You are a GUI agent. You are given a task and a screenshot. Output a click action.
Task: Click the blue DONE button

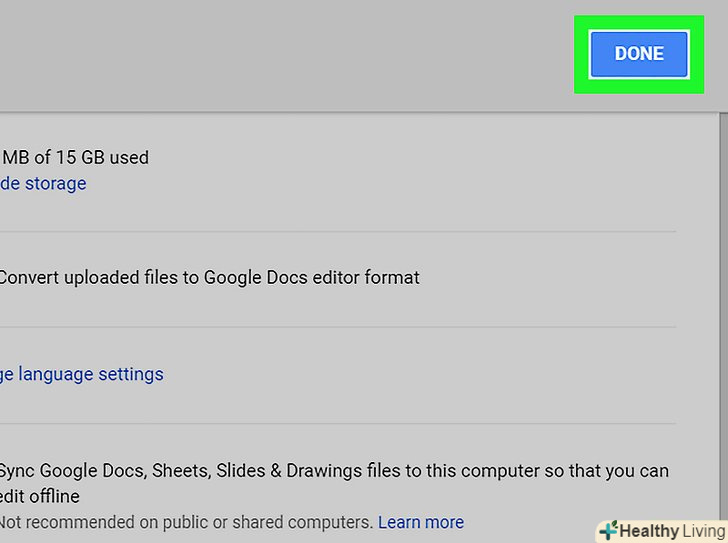[639, 54]
